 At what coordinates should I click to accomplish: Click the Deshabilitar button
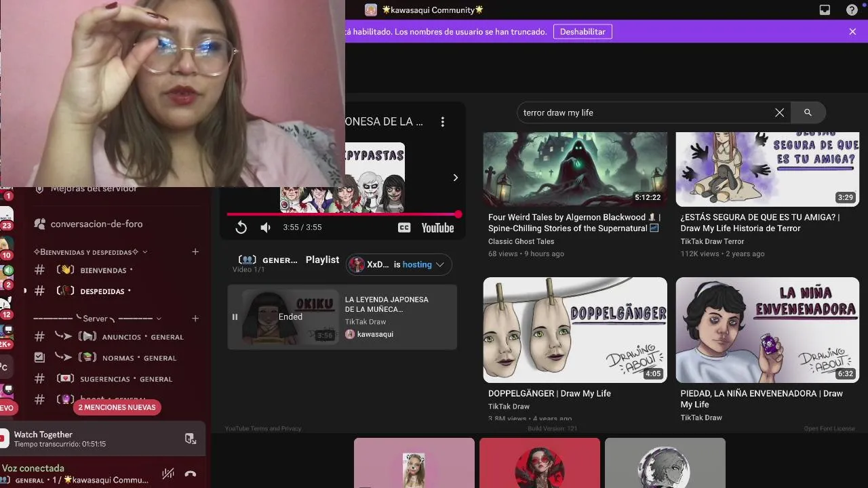pyautogui.click(x=583, y=31)
